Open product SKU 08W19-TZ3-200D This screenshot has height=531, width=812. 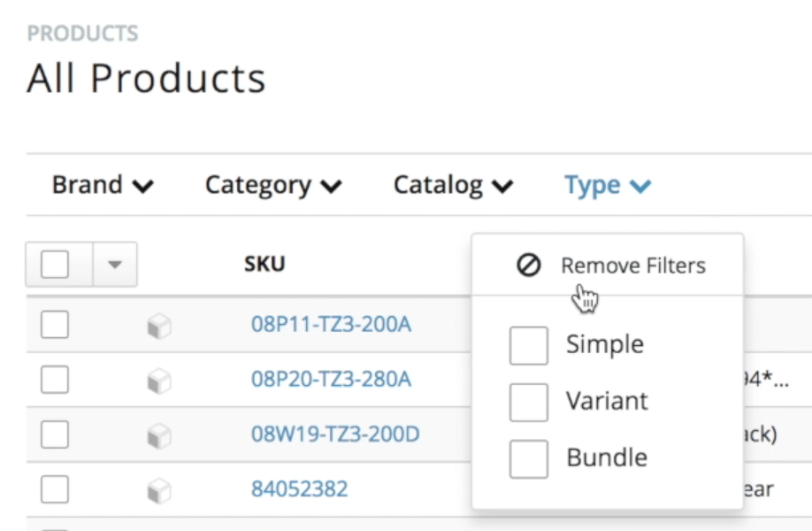coord(335,435)
